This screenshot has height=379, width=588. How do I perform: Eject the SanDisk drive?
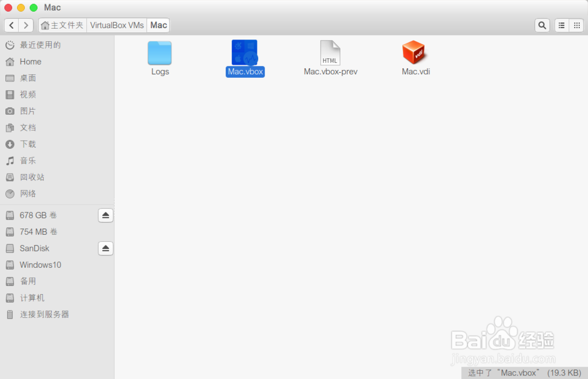(105, 248)
